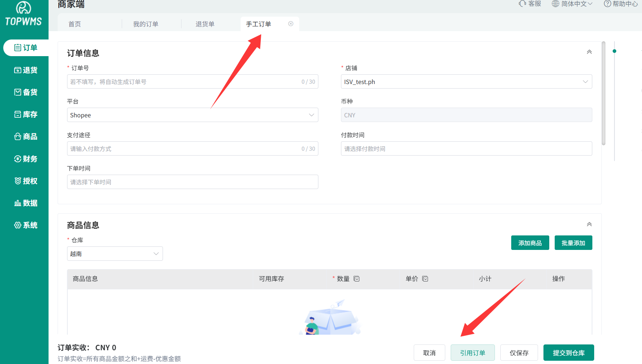The image size is (642, 364).
Task: Click the TOPWMS logo
Action: pyautogui.click(x=24, y=14)
